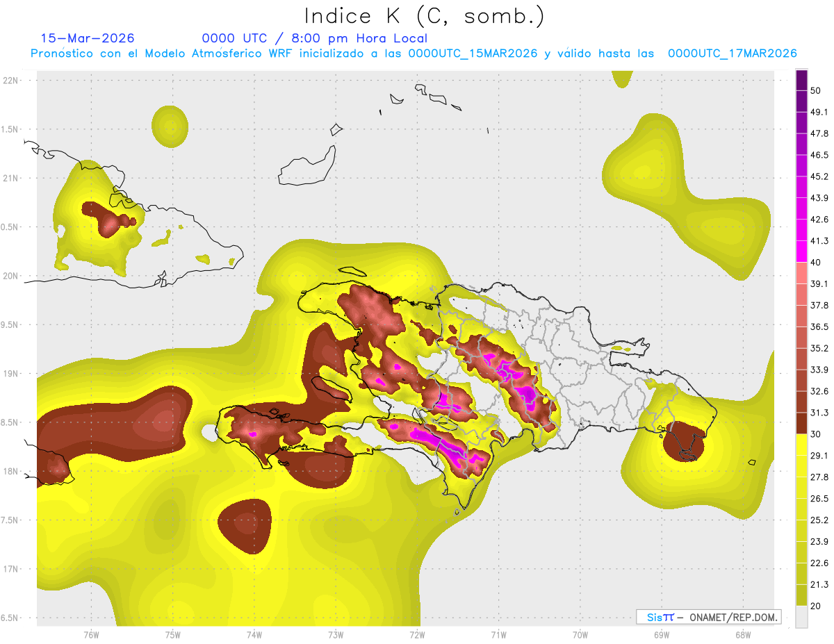The height and width of the screenshot is (644, 834).
Task: Click the '20N' latitude axis label
Action: 12,276
